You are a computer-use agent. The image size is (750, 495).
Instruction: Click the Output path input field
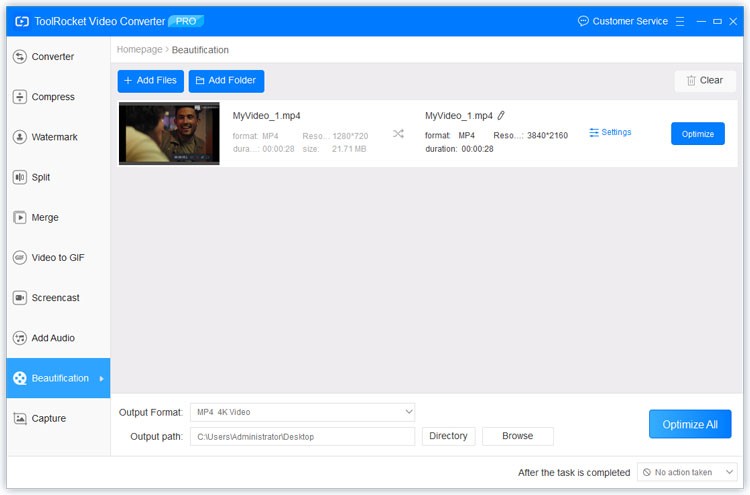tap(302, 437)
